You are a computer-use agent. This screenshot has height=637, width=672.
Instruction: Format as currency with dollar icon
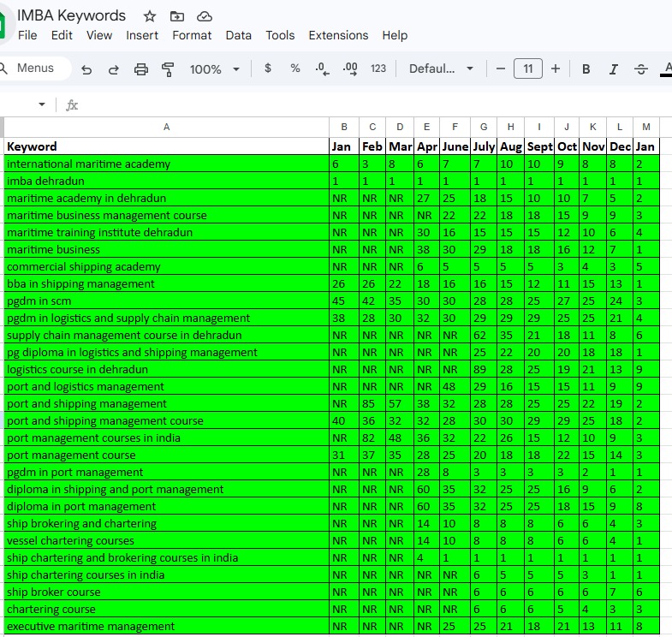click(268, 68)
